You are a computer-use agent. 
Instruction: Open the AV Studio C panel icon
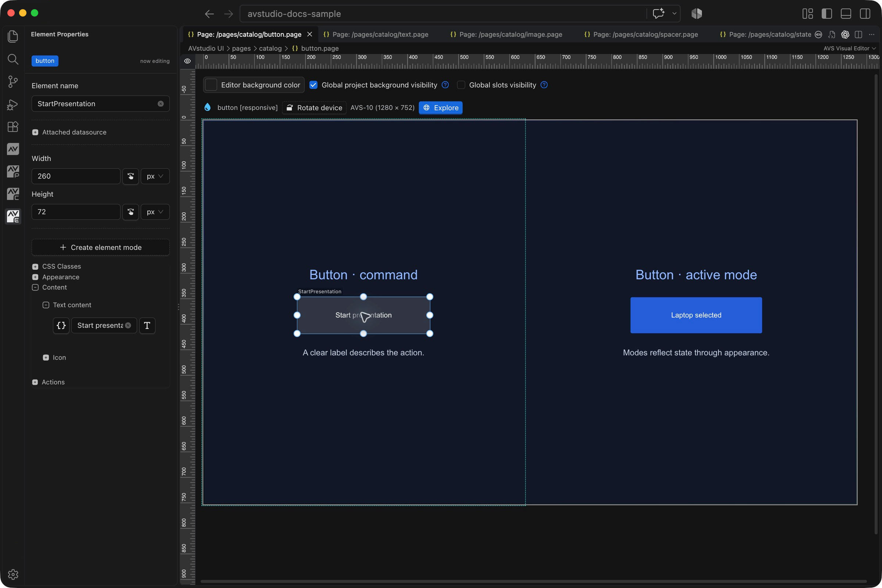[x=13, y=194]
